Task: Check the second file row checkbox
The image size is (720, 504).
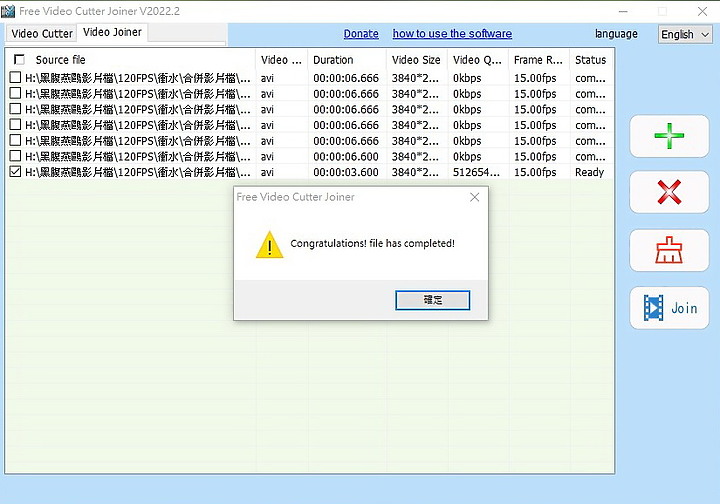Action: tap(15, 93)
